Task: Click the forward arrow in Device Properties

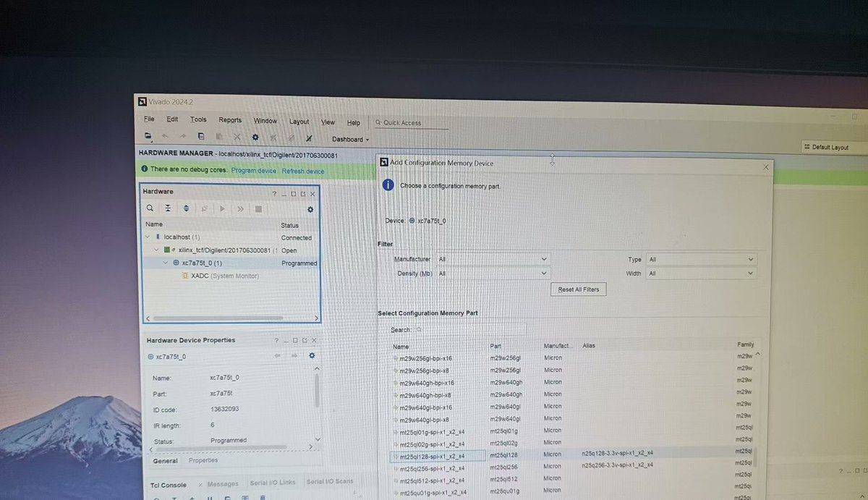Action: point(294,356)
